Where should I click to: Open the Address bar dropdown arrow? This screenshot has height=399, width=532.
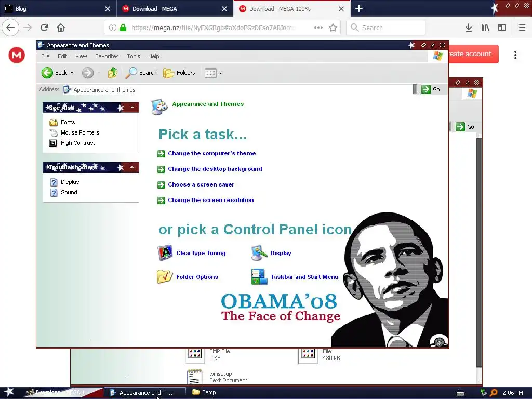click(x=415, y=89)
